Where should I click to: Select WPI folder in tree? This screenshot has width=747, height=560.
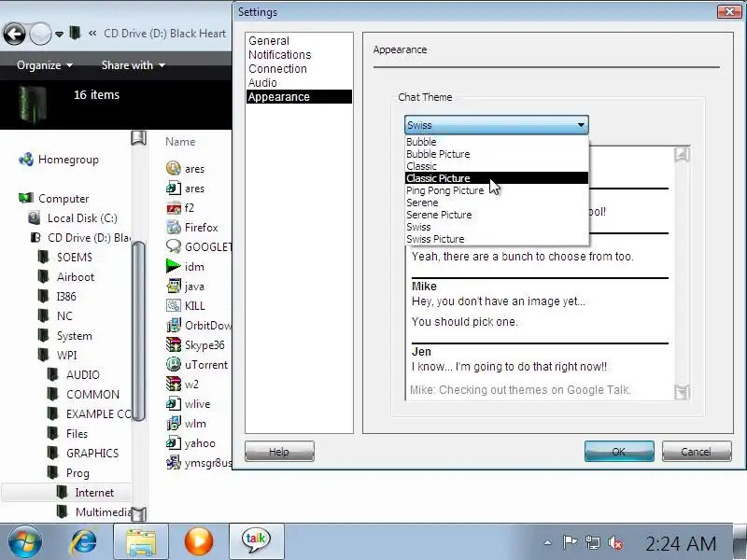pyautogui.click(x=66, y=356)
